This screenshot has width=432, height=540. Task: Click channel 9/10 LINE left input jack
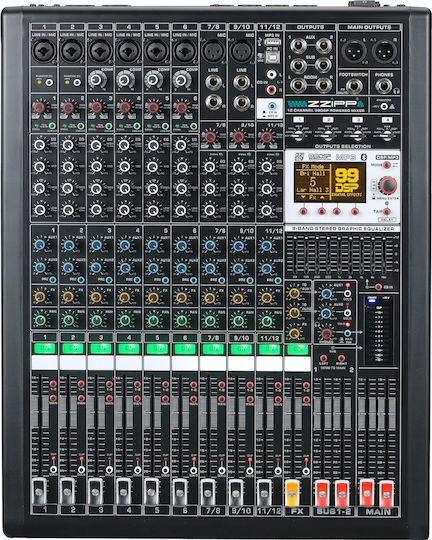[x=241, y=83]
